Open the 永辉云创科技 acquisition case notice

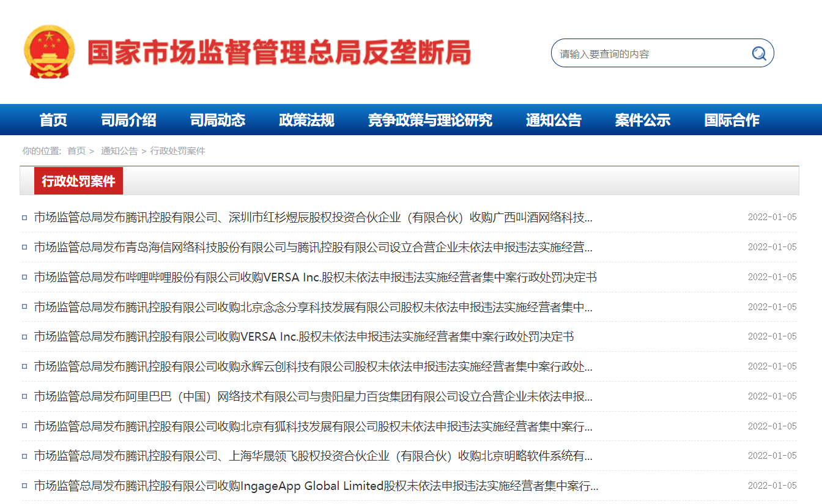pyautogui.click(x=313, y=366)
